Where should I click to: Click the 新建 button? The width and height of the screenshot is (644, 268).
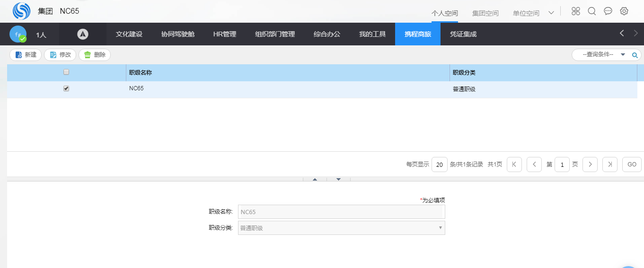tap(26, 55)
